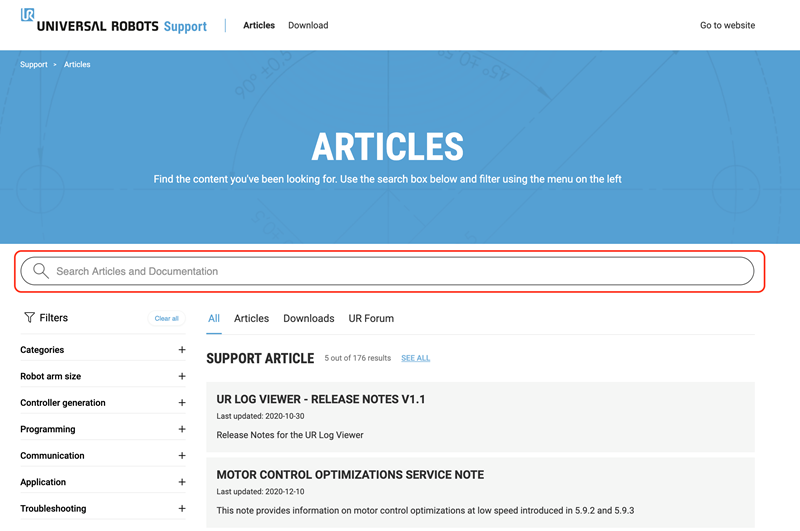Click 'Last updated: 2020-12-10' text
This screenshot has height=531, width=800.
tap(260, 492)
